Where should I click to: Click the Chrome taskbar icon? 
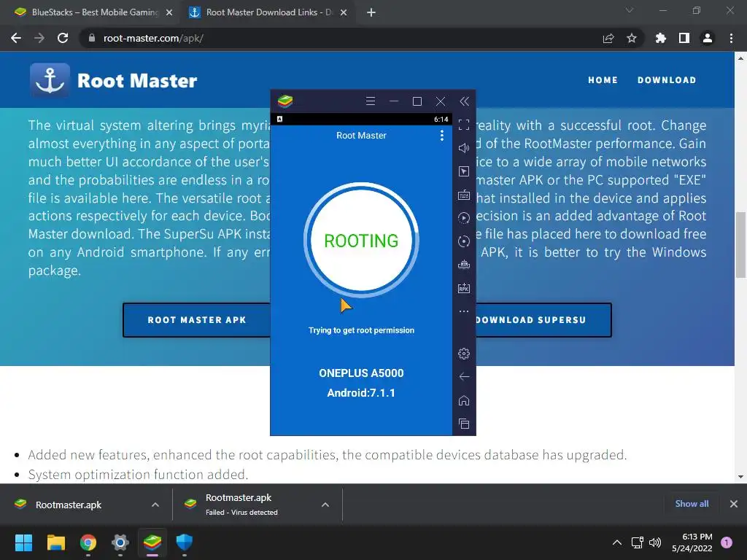coord(88,542)
